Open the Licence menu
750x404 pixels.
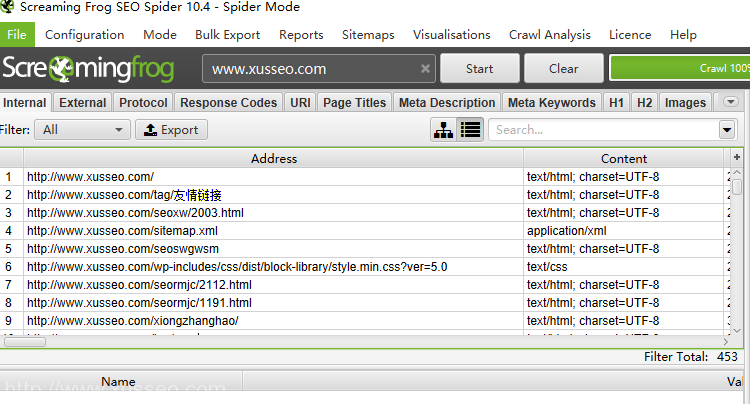630,35
